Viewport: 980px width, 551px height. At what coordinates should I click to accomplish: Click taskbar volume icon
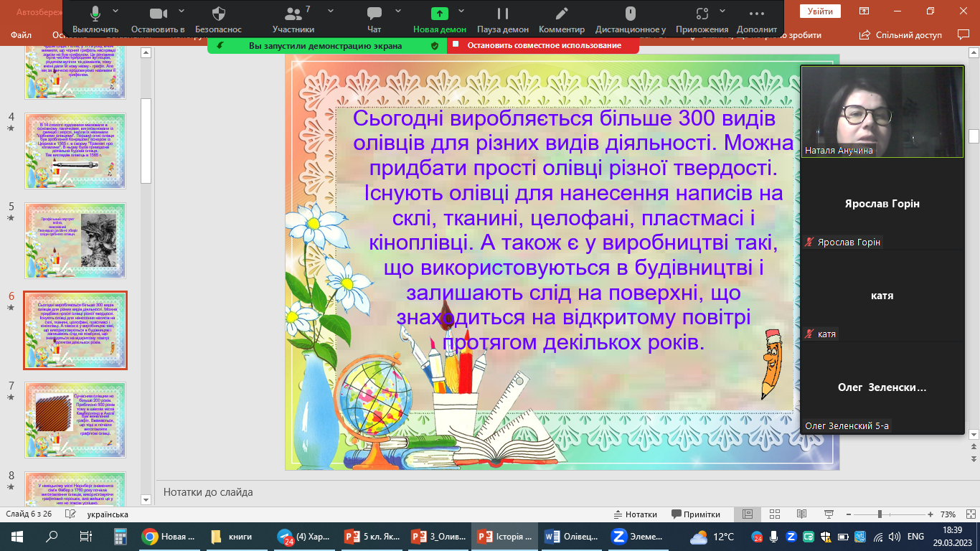pyautogui.click(x=896, y=537)
